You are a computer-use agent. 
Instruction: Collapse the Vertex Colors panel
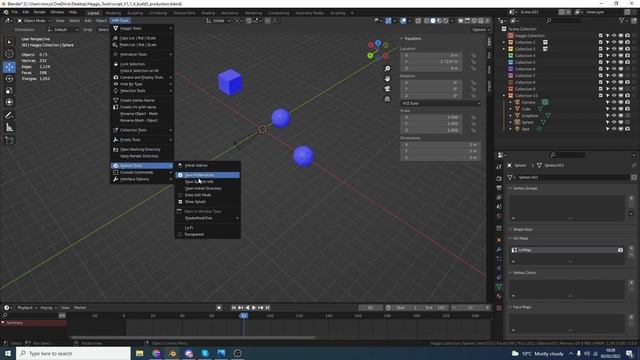(x=510, y=273)
